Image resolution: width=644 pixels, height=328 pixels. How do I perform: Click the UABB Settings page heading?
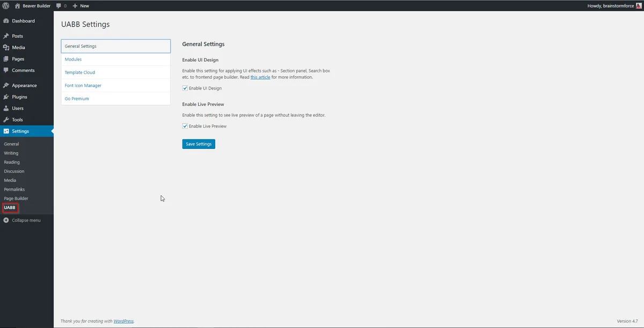coord(85,24)
